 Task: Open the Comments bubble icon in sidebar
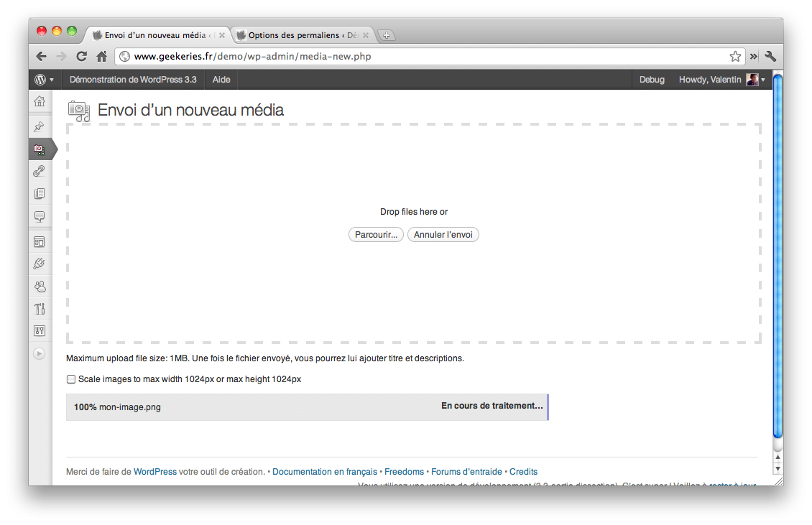[40, 216]
